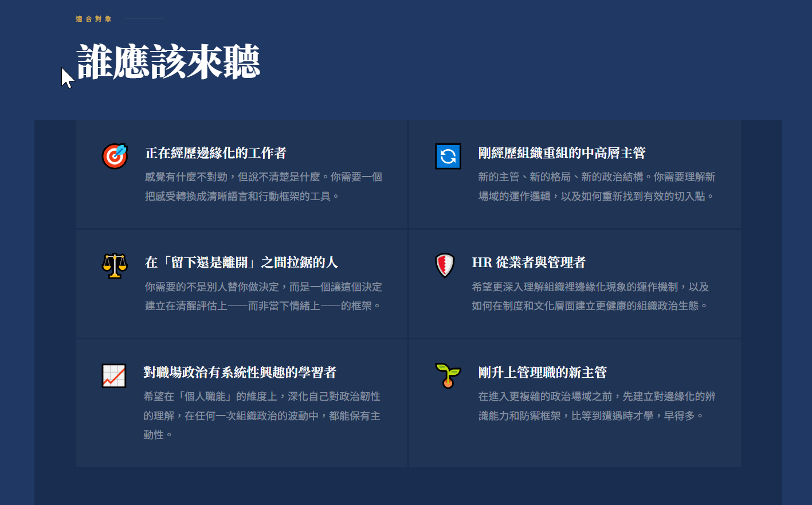Viewport: 812px width, 505px height.
Task: Click the description starting with 新的主管、新的格局
Action: (x=597, y=186)
